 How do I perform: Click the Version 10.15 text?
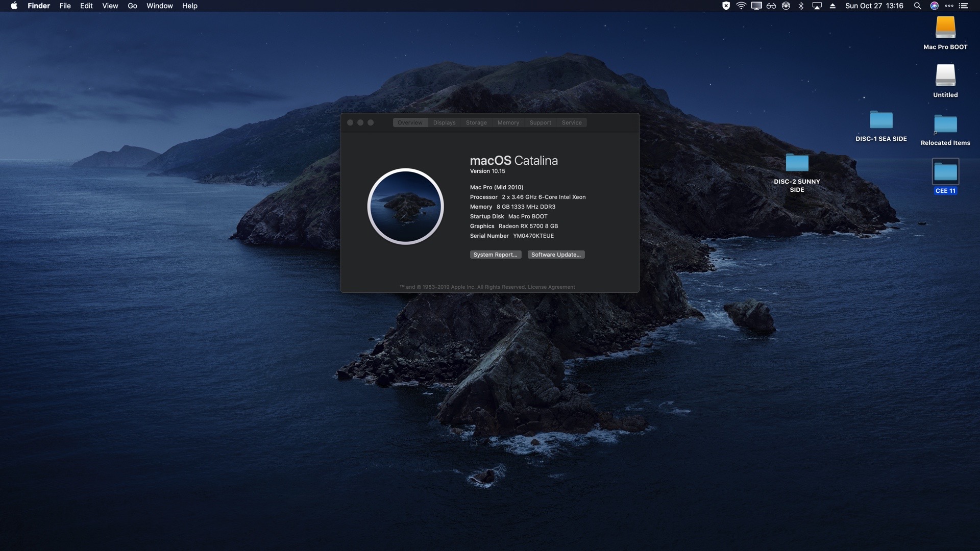click(487, 171)
